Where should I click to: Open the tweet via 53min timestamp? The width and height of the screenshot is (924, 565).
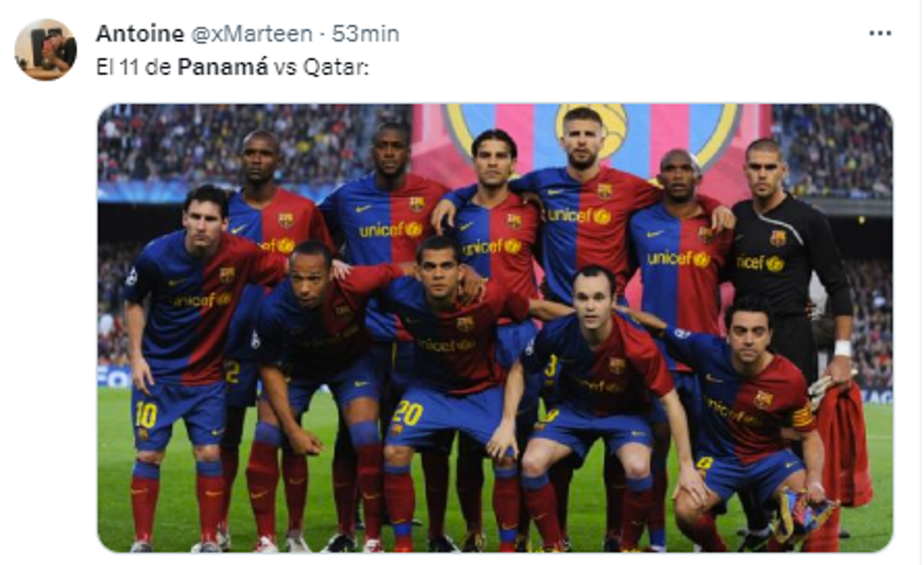coord(365,34)
